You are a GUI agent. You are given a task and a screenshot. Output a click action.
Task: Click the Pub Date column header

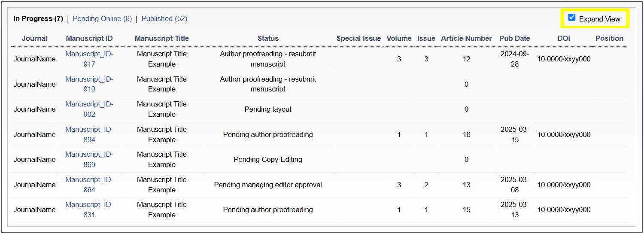(515, 38)
